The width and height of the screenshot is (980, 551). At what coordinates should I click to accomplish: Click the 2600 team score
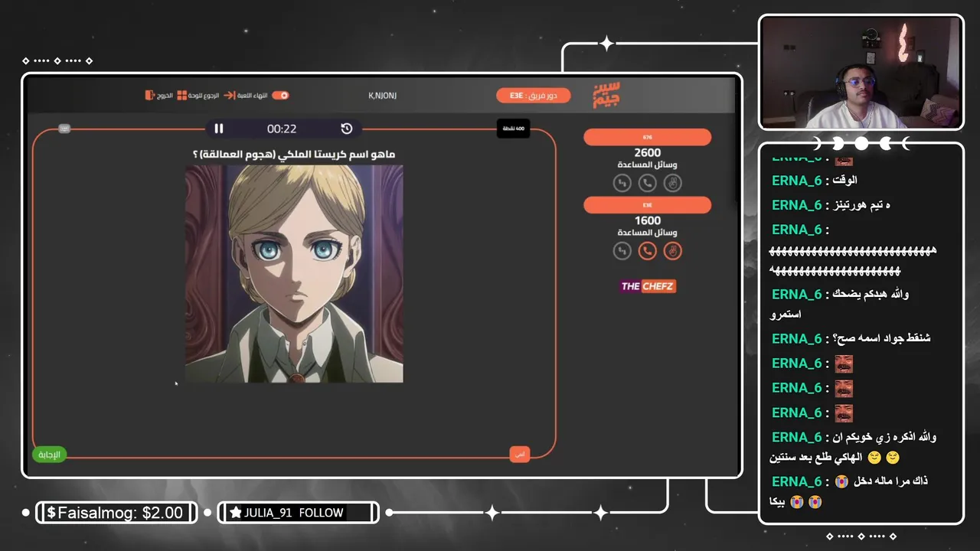pos(648,152)
